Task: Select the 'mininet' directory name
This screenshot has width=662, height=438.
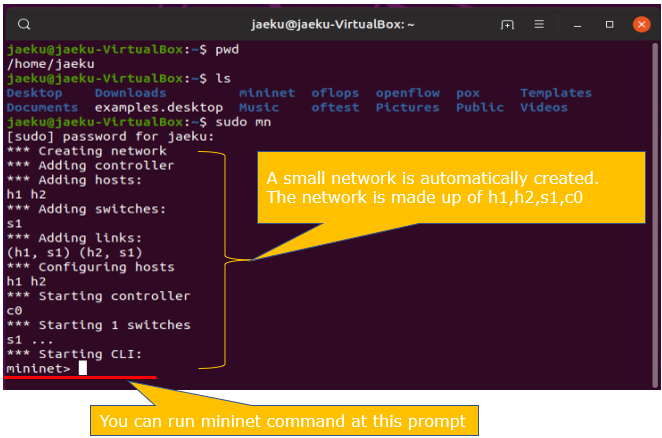Action: click(x=267, y=93)
